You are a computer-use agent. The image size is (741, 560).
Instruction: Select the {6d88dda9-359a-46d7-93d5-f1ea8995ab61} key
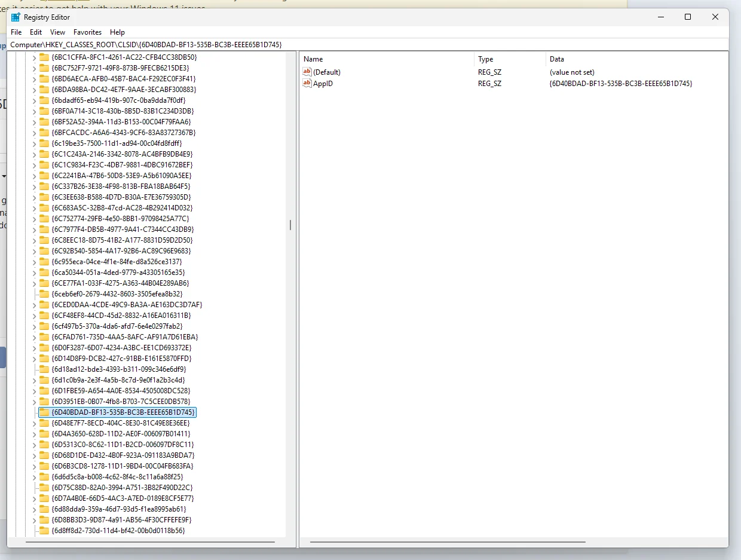[118, 509]
